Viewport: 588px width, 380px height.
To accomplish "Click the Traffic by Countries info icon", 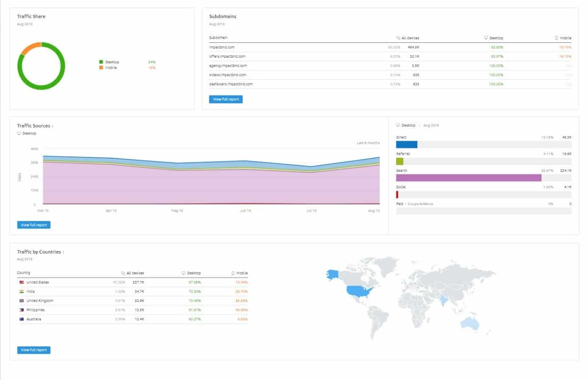I will [64, 252].
